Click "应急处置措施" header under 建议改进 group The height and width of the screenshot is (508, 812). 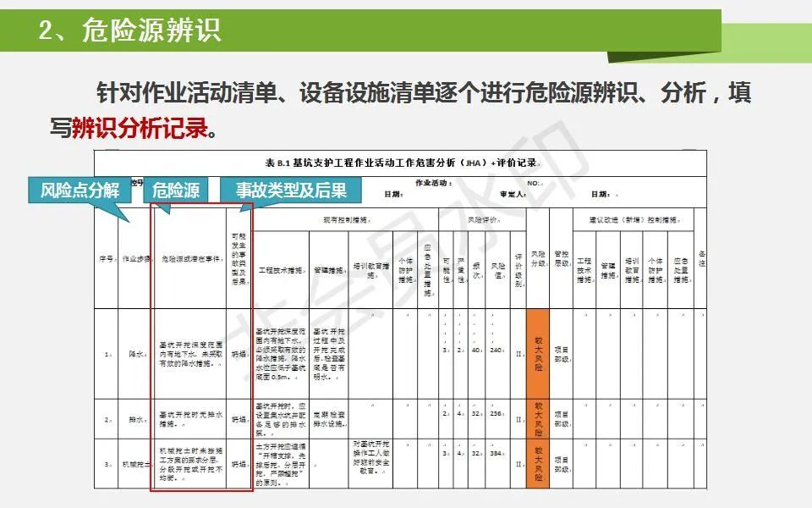click(681, 270)
